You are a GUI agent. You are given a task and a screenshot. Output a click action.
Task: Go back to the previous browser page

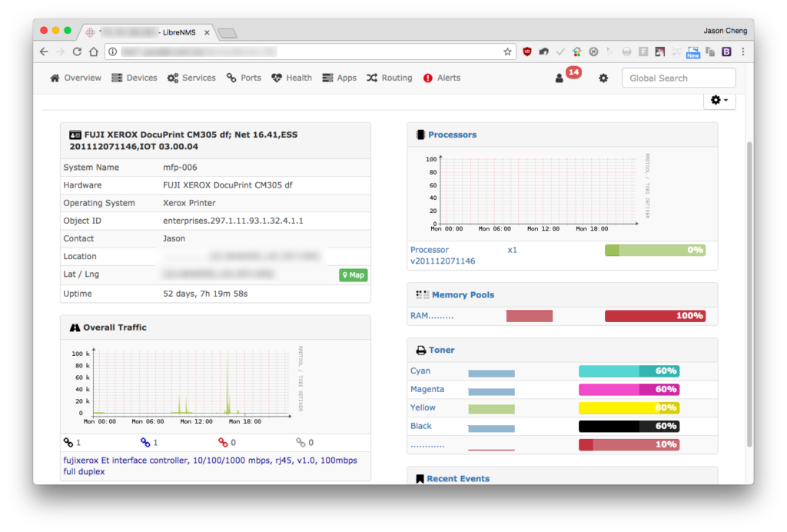[44, 52]
